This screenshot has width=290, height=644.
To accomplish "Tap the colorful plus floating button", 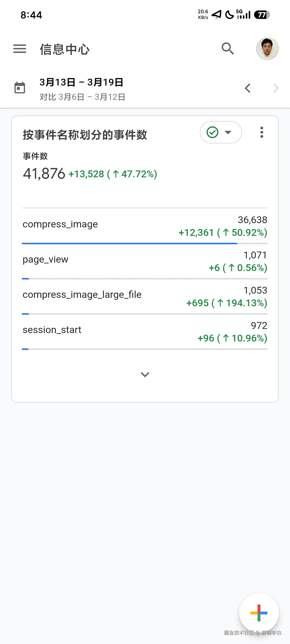I will point(259,613).
